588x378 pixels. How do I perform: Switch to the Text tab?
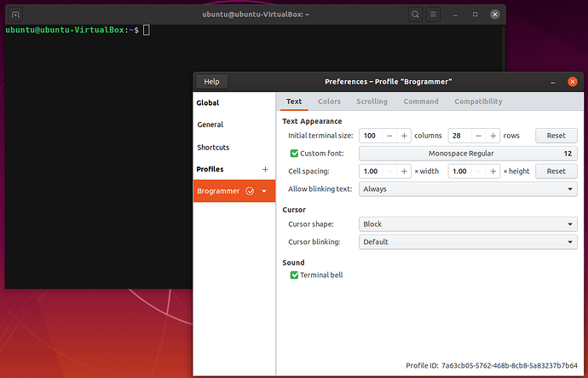click(x=294, y=102)
